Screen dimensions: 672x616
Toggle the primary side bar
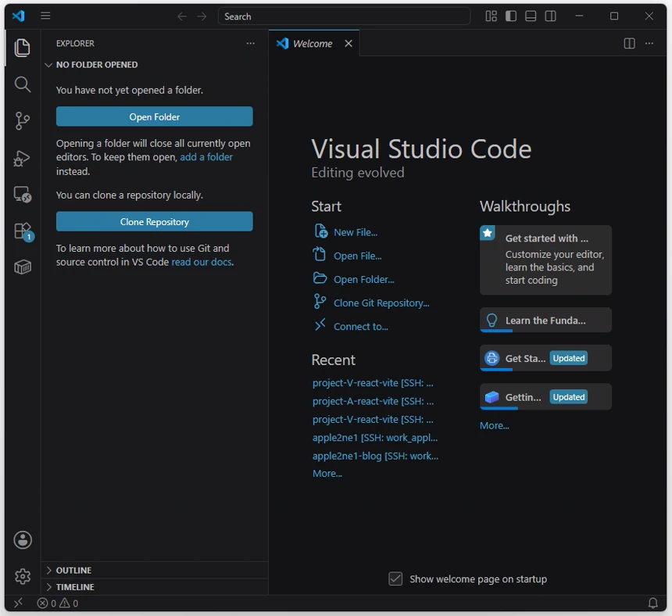coord(511,16)
